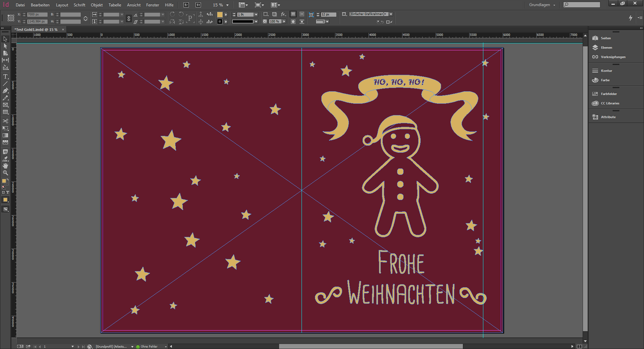Pick the Scissors tool
The width and height of the screenshot is (644, 349).
pyautogui.click(x=5, y=121)
